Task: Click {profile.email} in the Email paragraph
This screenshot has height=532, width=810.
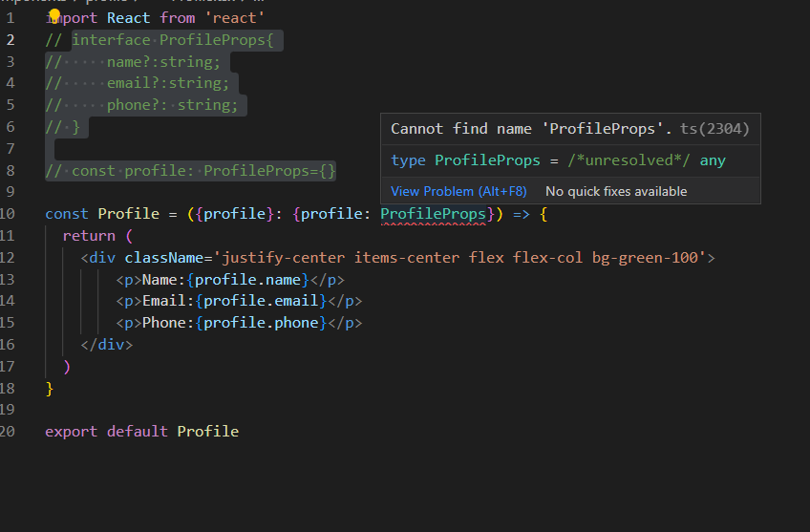Action: point(261,301)
